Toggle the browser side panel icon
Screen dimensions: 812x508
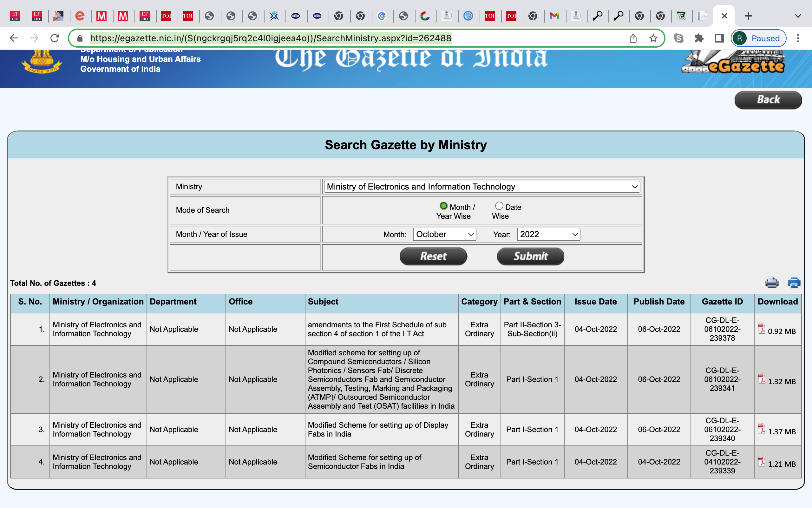coord(719,38)
